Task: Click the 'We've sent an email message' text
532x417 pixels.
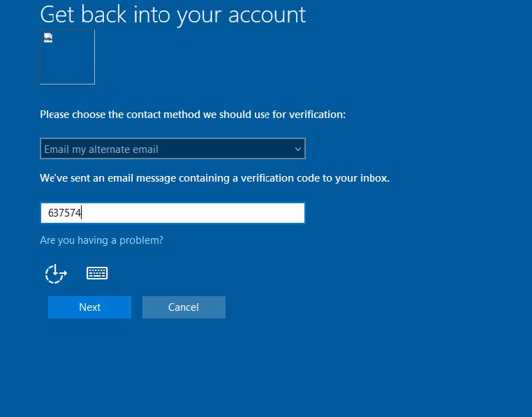Action: click(215, 178)
